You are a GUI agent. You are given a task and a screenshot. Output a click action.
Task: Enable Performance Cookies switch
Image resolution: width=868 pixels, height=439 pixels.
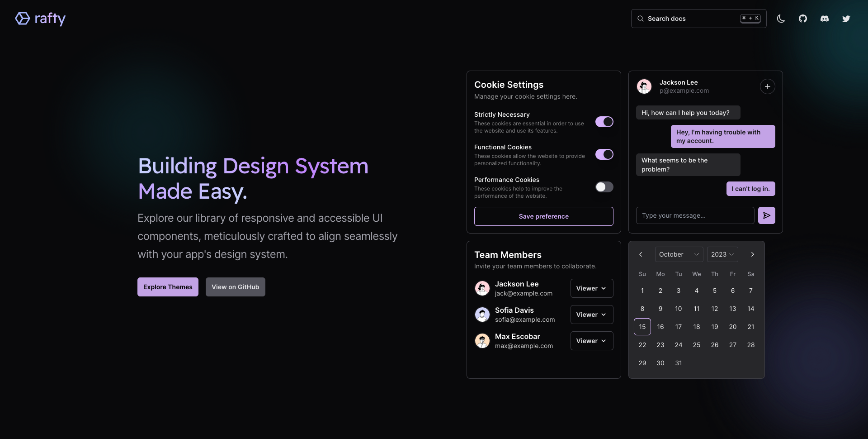tap(604, 187)
